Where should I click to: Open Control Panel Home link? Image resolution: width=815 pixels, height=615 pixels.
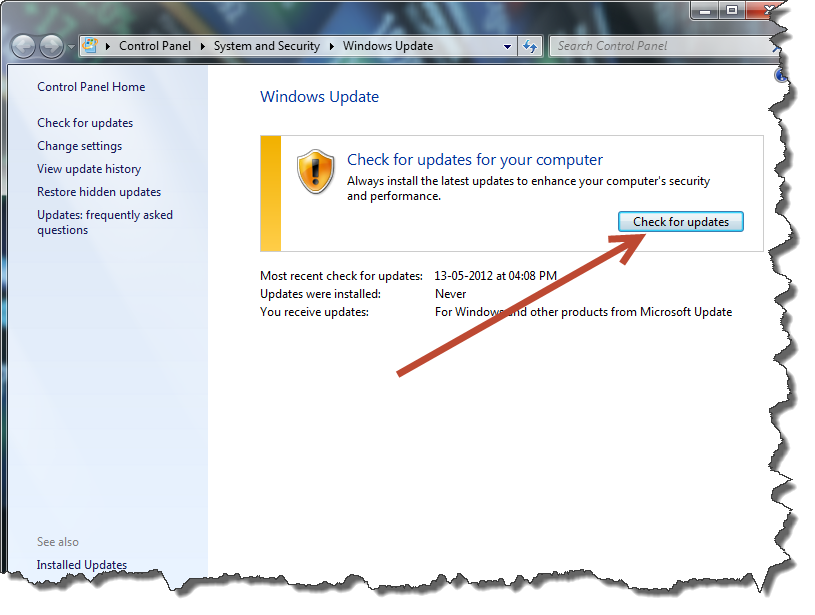[91, 87]
